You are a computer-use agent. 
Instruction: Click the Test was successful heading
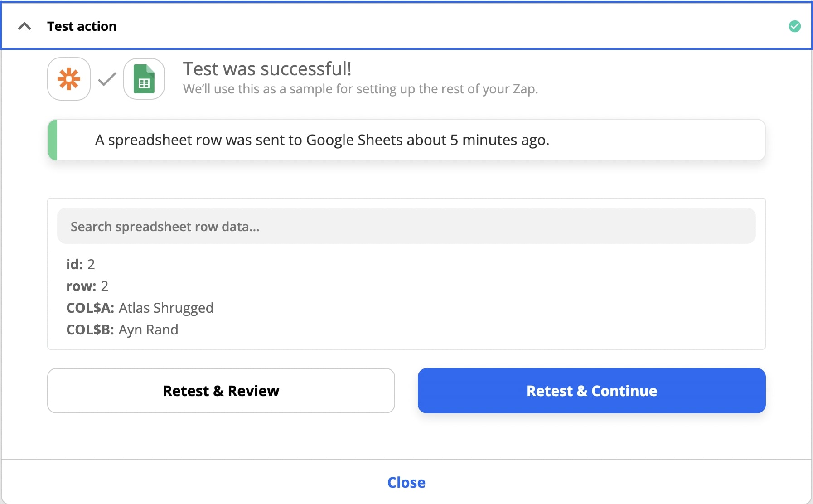point(267,69)
